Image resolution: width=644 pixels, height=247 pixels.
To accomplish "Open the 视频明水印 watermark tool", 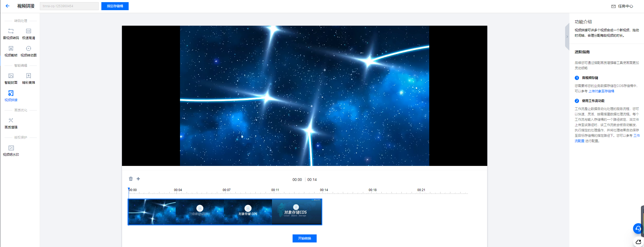I will click(11, 151).
